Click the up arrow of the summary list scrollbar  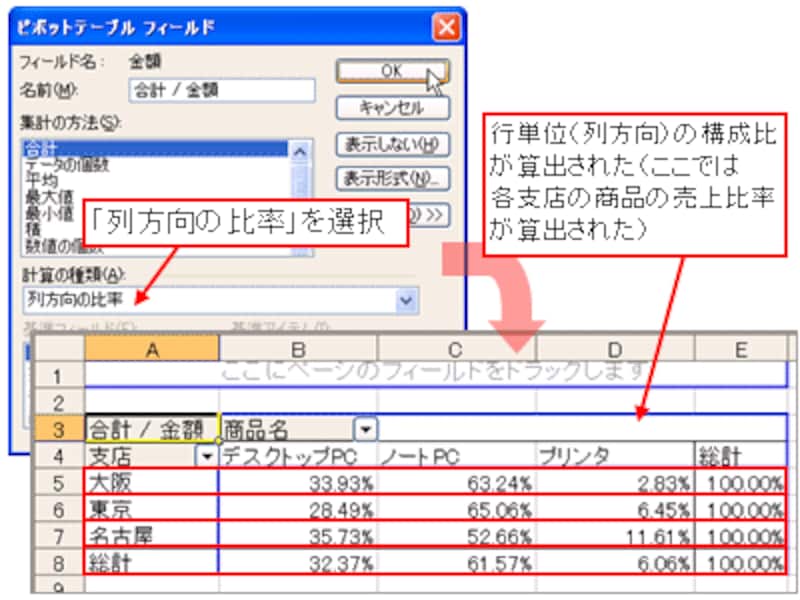(x=300, y=152)
